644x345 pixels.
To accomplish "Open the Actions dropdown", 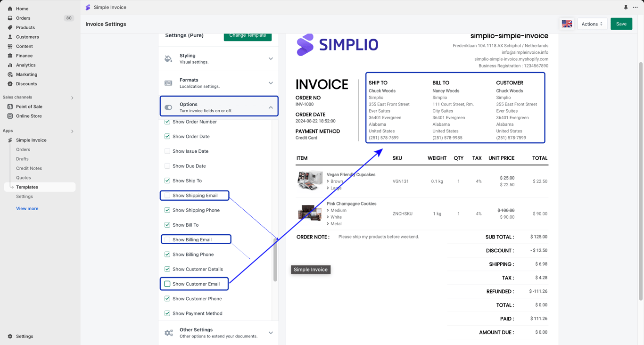I will (x=592, y=24).
